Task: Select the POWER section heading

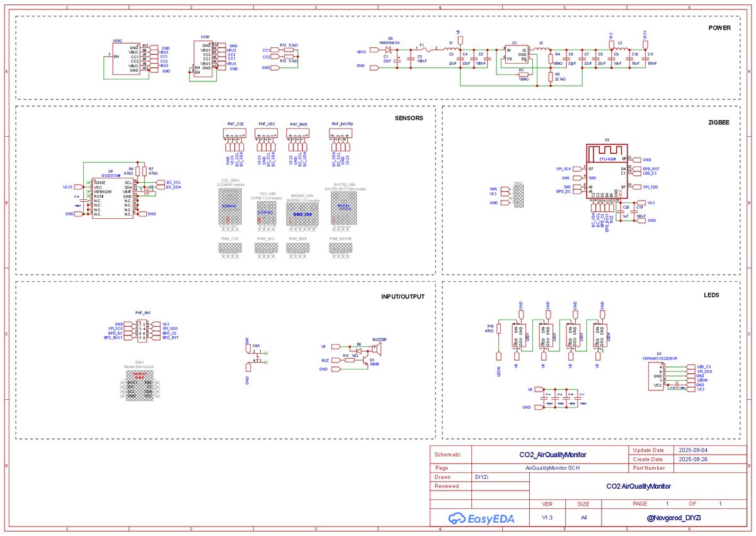Action: pyautogui.click(x=719, y=28)
